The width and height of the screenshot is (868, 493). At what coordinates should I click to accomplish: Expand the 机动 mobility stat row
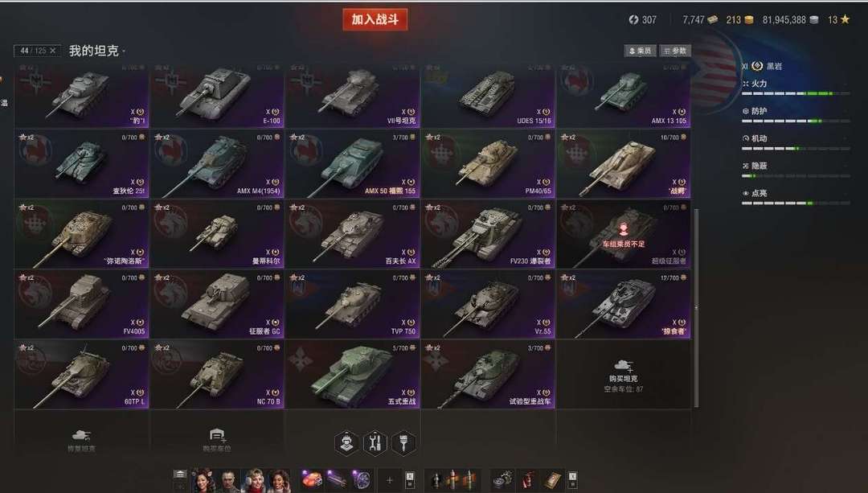coord(796,142)
